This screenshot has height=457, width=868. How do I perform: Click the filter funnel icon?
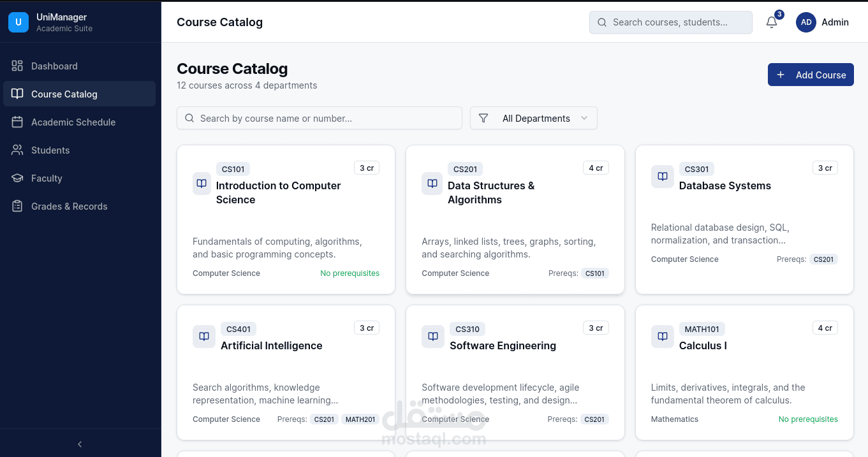(x=483, y=118)
